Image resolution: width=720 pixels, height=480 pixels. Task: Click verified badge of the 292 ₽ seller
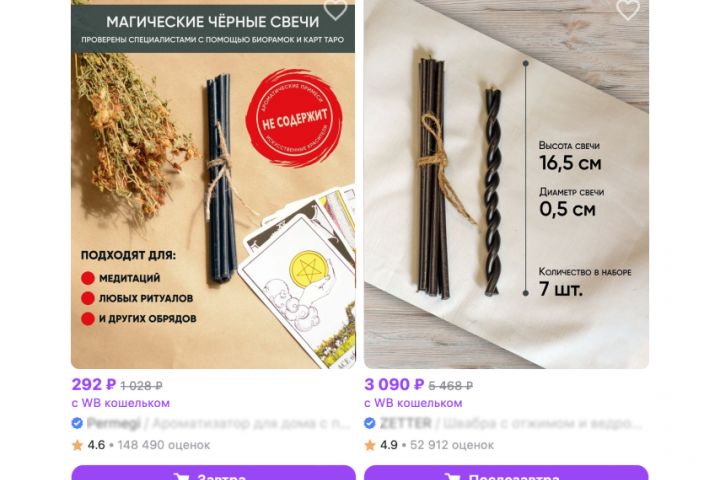(77, 423)
